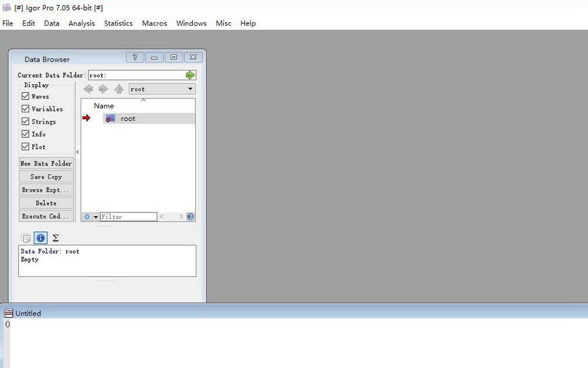Click the Data Browser window title
Screen dimensions: 588x368
47,59
